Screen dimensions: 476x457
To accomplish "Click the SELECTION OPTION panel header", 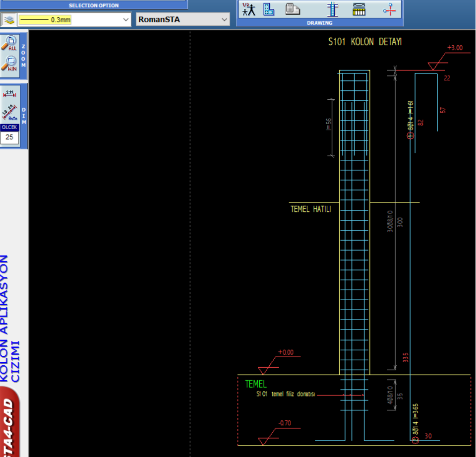I will (x=93, y=5).
